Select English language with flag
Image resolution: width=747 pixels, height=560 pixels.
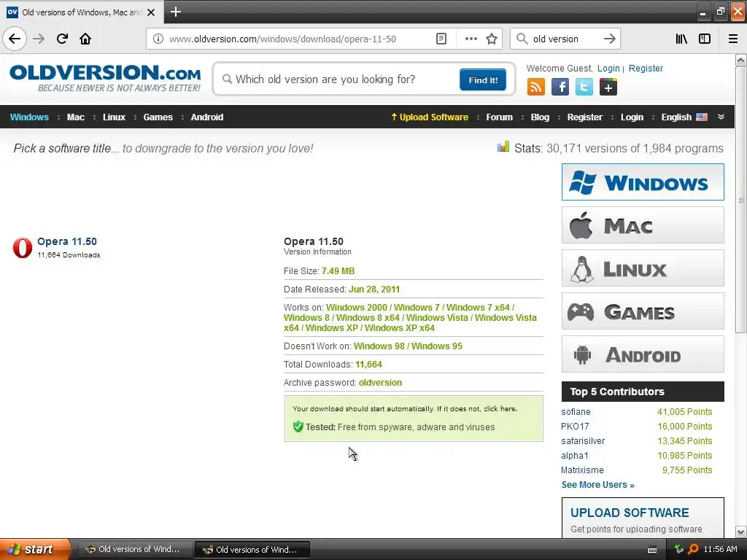[x=684, y=117]
